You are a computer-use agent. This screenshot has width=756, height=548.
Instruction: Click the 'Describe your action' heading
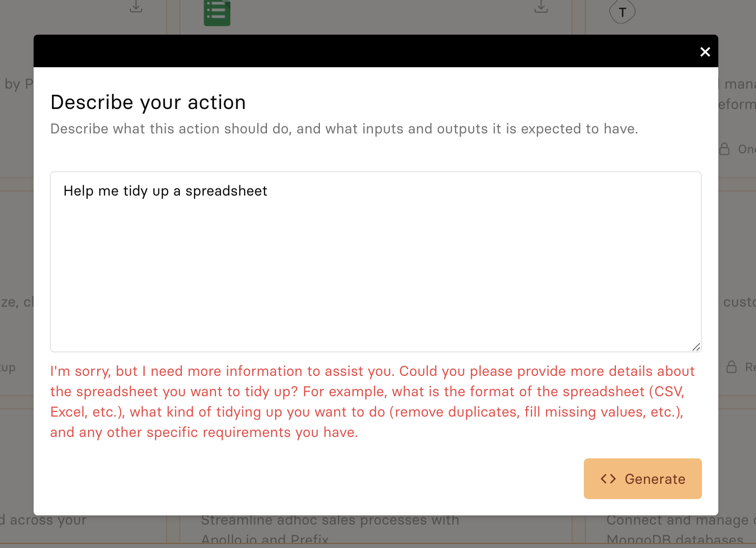pos(148,102)
